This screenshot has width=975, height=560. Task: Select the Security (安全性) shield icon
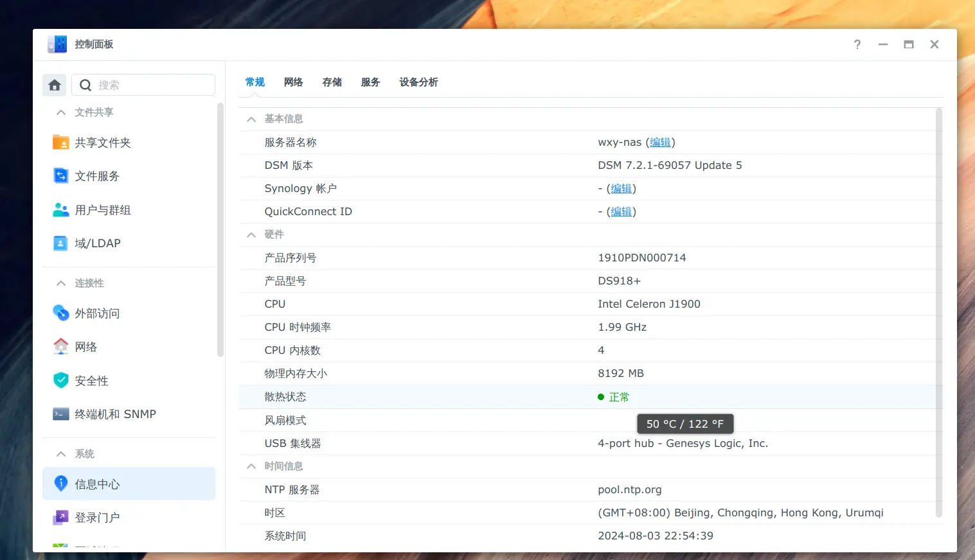(x=60, y=381)
